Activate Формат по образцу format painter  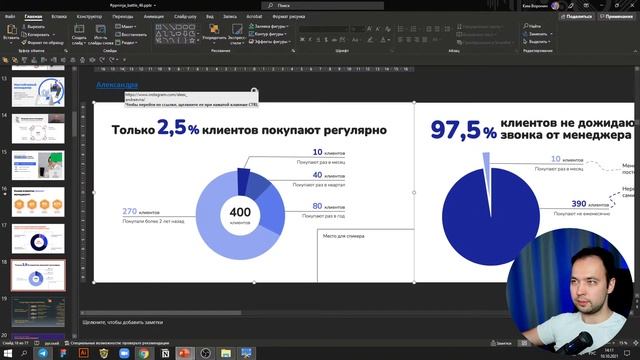pos(42,42)
